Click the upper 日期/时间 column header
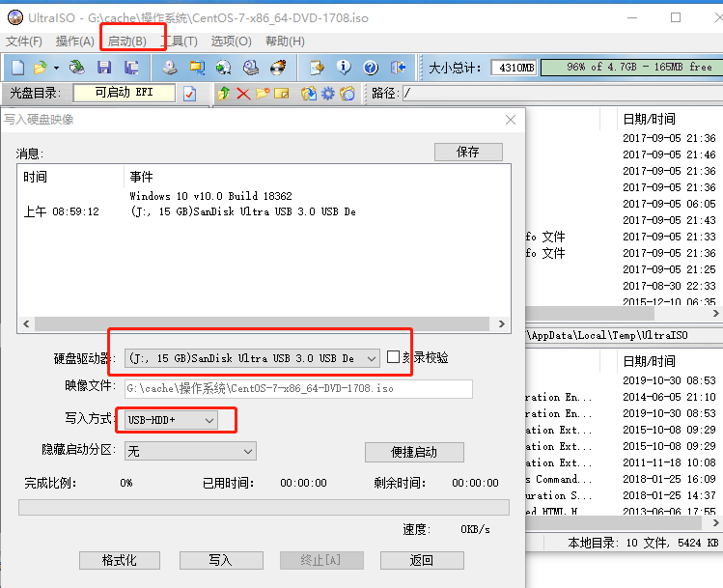The width and height of the screenshot is (723, 588). (650, 119)
